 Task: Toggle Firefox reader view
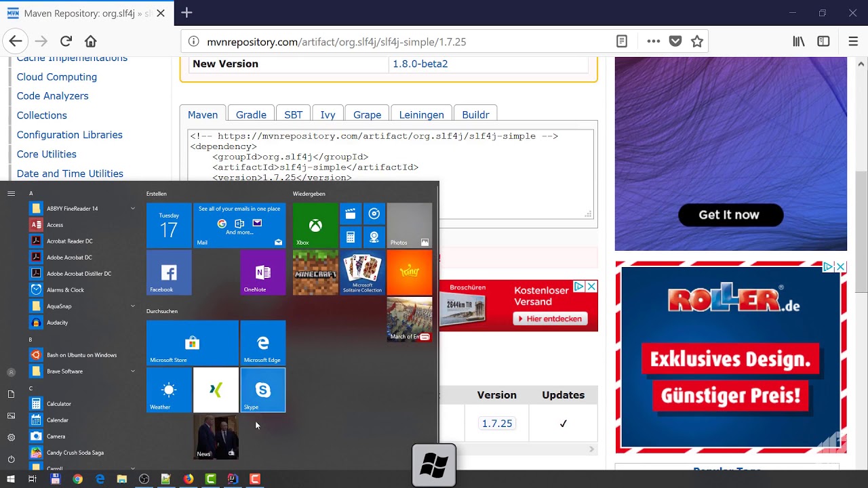(622, 41)
